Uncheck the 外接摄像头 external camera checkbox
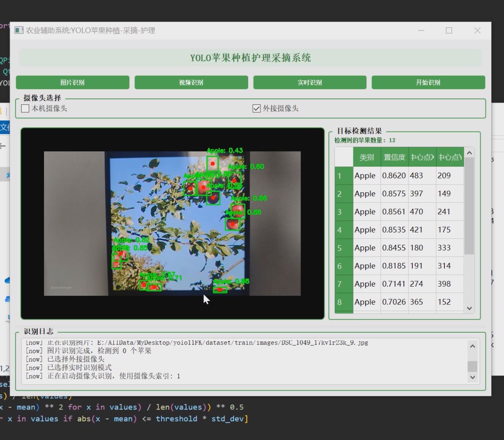Screen dimensions: 504x440 pos(257,108)
